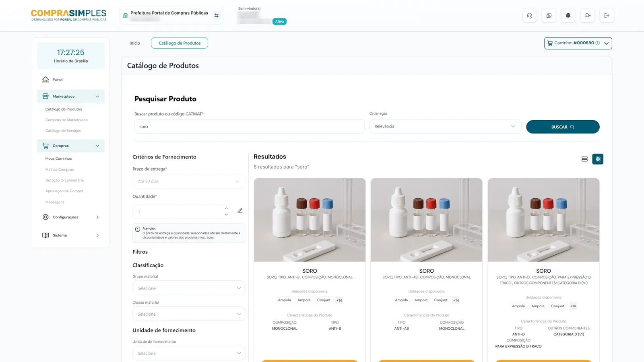The height and width of the screenshot is (362, 644).
Task: Click the product search field containing soro
Action: pyautogui.click(x=250, y=127)
